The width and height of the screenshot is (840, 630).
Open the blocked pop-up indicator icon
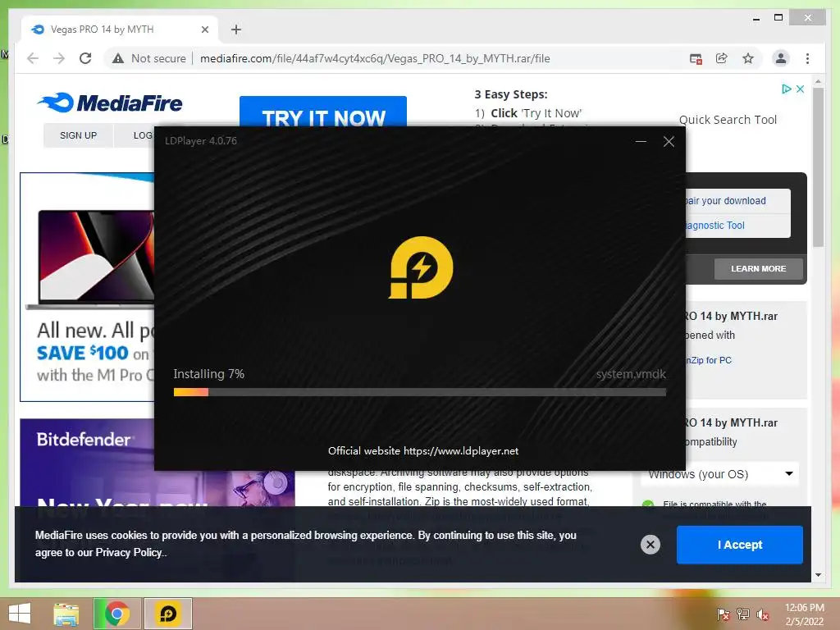click(x=696, y=59)
